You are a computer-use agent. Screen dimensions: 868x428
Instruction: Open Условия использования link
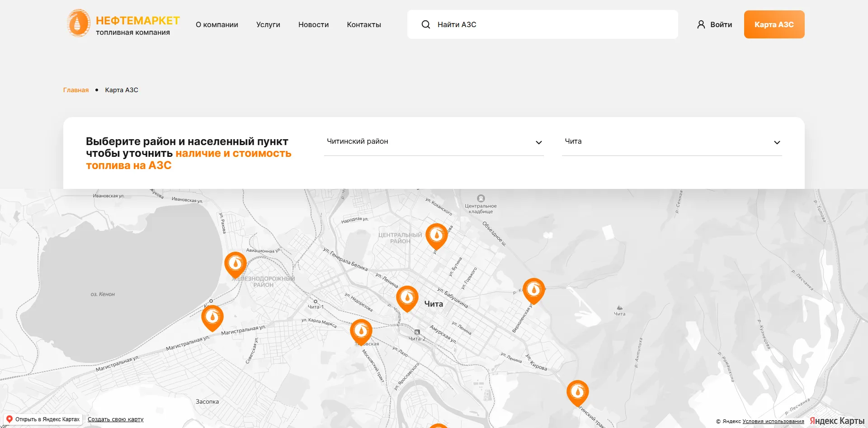pyautogui.click(x=773, y=421)
